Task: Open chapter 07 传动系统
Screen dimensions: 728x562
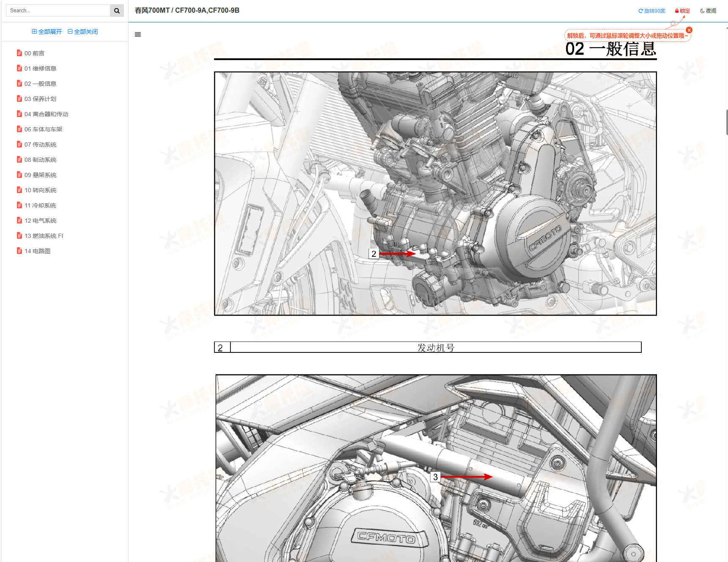Action: (x=40, y=145)
